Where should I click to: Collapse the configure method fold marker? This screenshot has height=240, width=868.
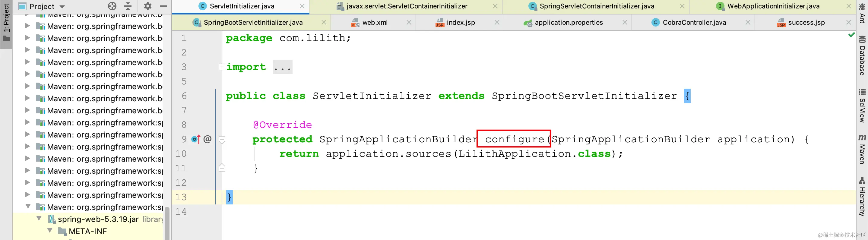(x=222, y=139)
